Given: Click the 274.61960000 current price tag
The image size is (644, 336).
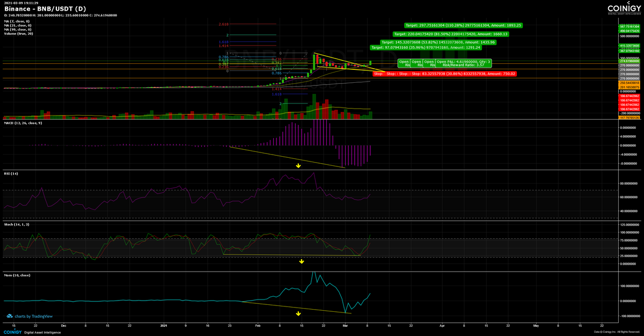Looking at the screenshot, I should [629, 62].
